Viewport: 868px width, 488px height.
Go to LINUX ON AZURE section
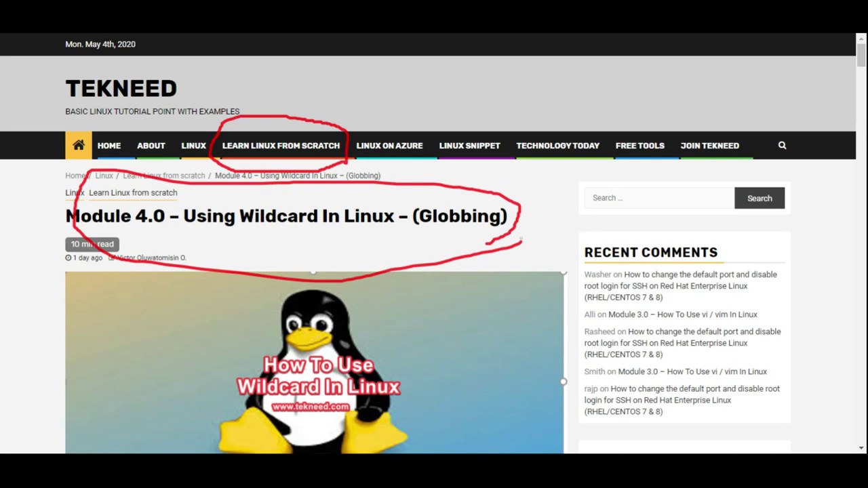tap(389, 146)
